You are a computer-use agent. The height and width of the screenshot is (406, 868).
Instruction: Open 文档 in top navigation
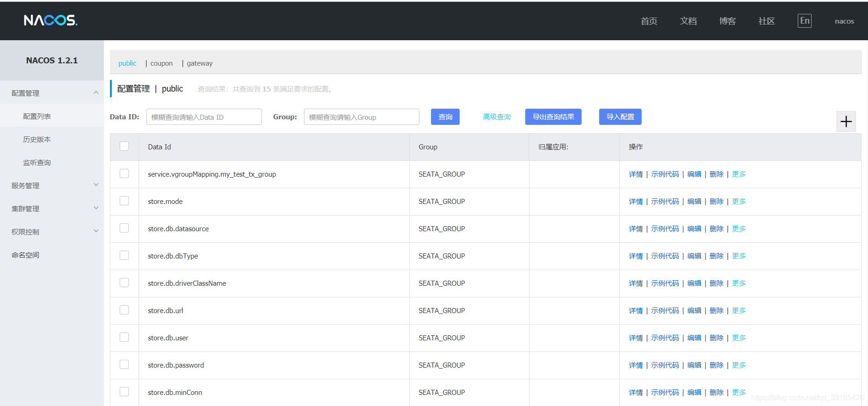(688, 21)
